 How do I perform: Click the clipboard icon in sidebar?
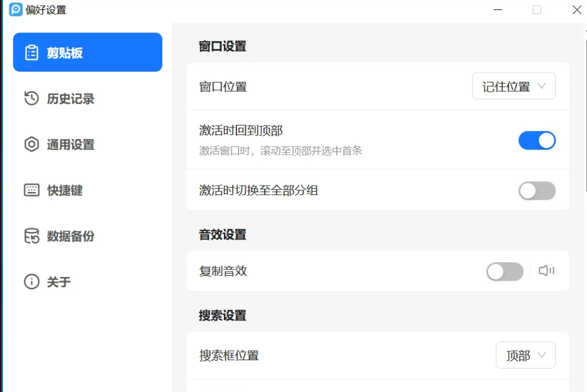31,52
